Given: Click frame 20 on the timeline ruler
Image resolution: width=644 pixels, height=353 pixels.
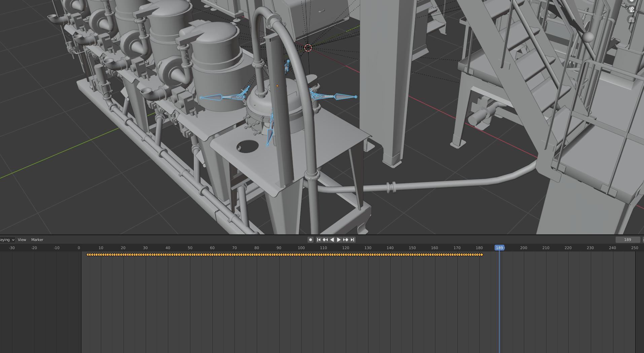Looking at the screenshot, I should click(123, 248).
